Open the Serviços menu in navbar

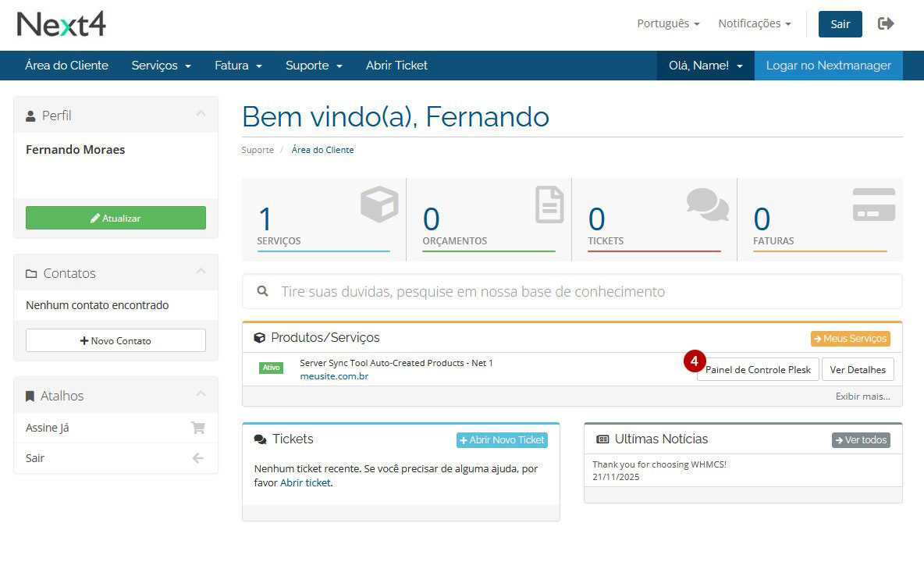coord(161,66)
